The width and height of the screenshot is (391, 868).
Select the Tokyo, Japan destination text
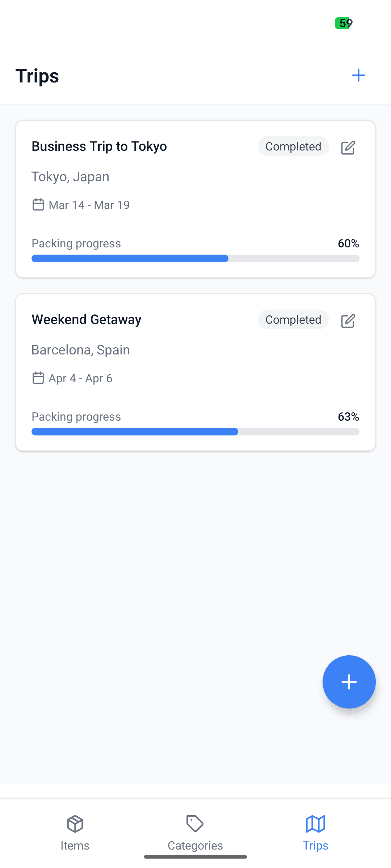click(70, 177)
